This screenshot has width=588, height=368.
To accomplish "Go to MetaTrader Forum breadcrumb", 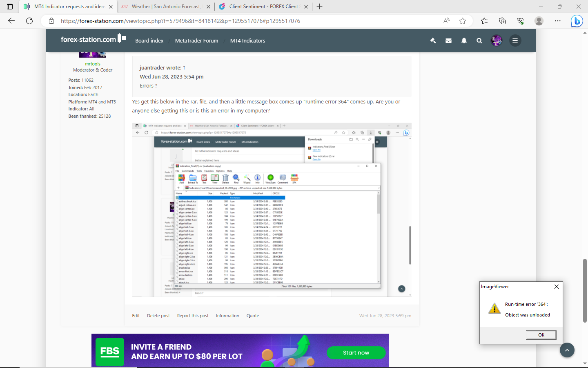I will [x=196, y=40].
